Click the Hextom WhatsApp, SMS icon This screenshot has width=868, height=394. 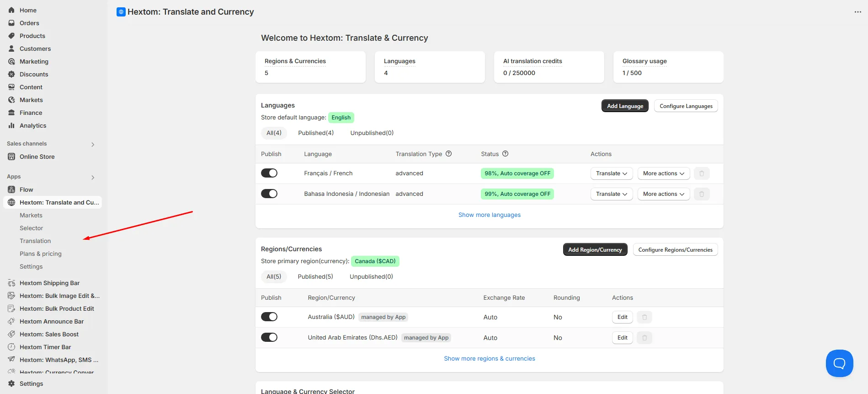[11, 360]
